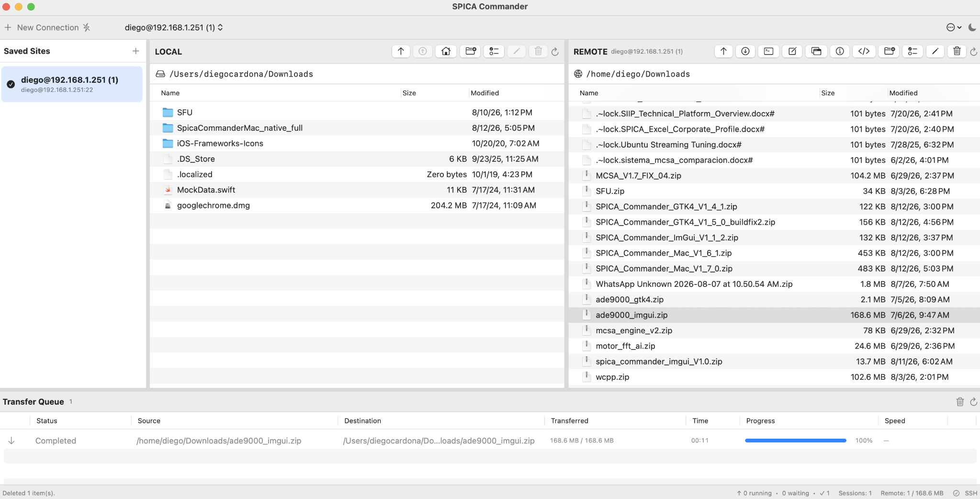Click the LOCAL upload button
The height and width of the screenshot is (499, 980).
point(423,51)
